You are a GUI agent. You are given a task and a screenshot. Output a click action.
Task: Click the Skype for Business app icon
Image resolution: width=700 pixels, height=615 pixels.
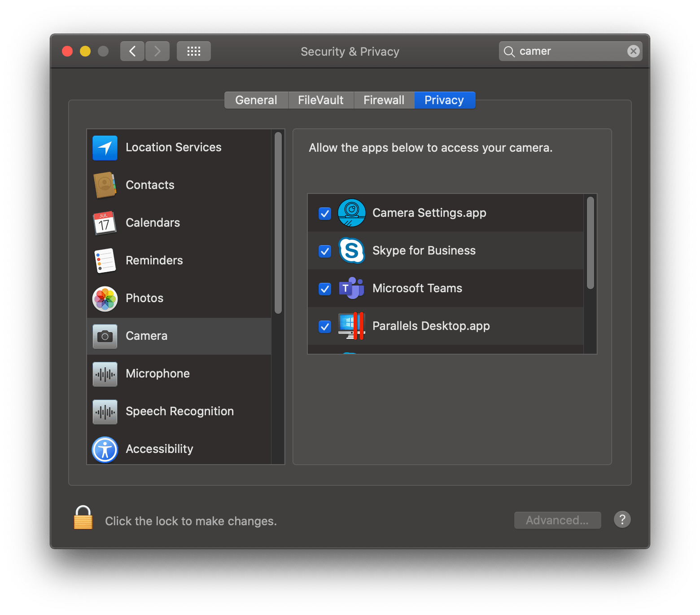click(x=352, y=250)
